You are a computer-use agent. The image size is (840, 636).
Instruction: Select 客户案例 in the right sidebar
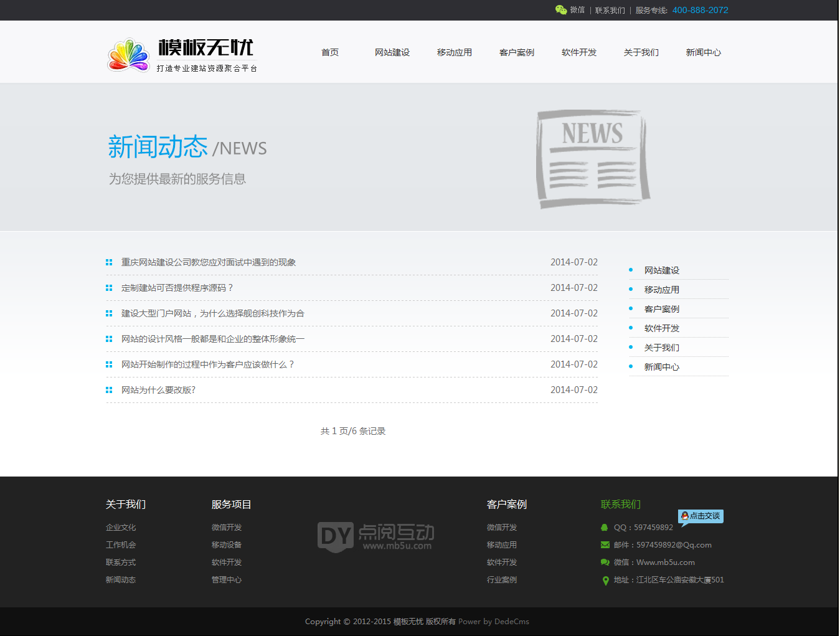pyautogui.click(x=662, y=309)
